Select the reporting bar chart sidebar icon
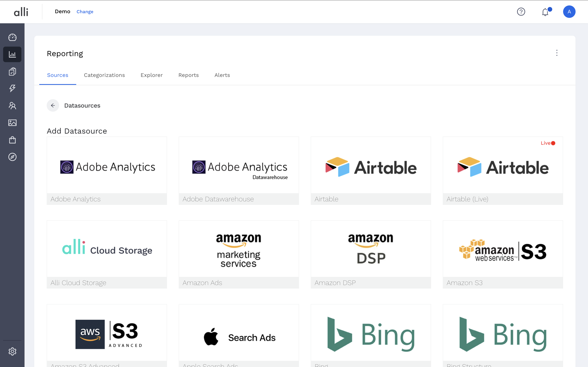The width and height of the screenshot is (588, 367). 12,54
